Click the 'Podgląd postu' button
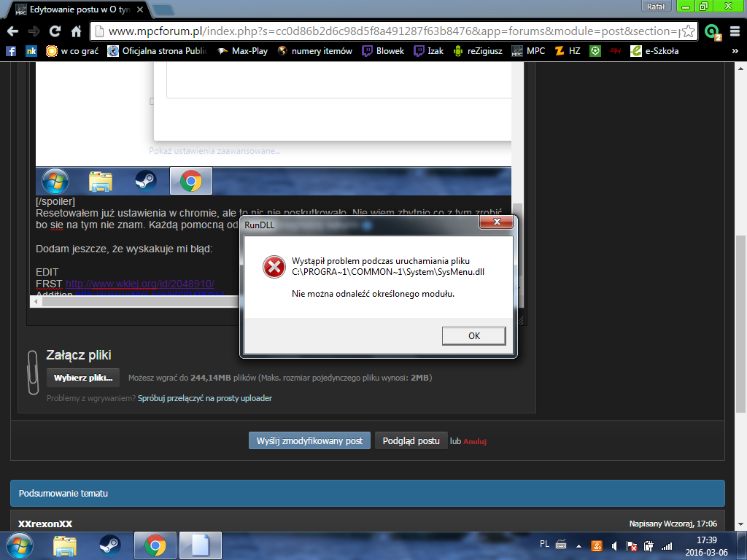Image resolution: width=747 pixels, height=560 pixels. point(411,441)
